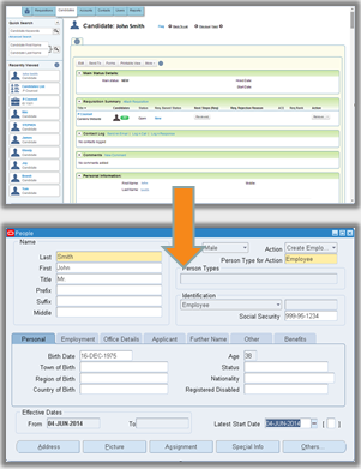361x469 pixels.
Task: Open the Action dropdown showing Create Employment
Action: click(x=311, y=248)
